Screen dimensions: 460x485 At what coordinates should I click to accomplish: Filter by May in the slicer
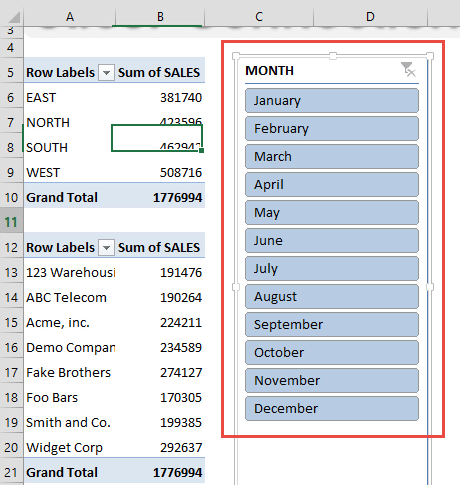[x=332, y=212]
